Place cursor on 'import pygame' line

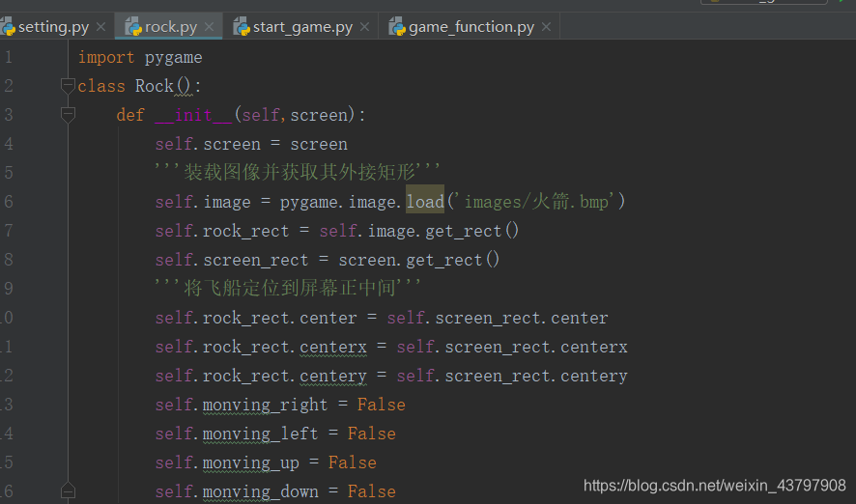140,57
